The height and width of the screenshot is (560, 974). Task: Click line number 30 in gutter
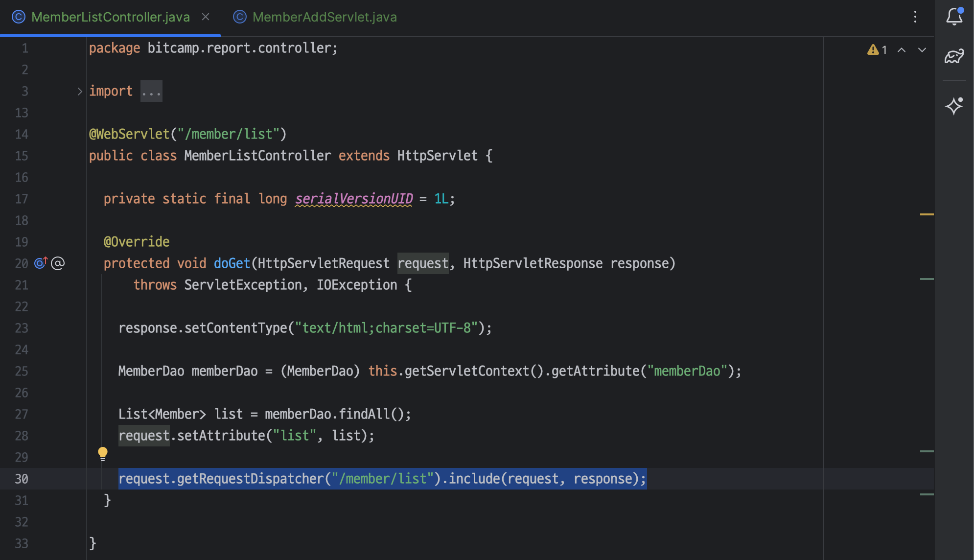(22, 479)
